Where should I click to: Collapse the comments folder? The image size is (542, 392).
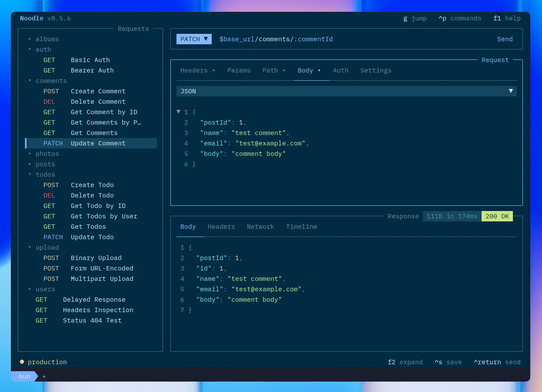47,81
